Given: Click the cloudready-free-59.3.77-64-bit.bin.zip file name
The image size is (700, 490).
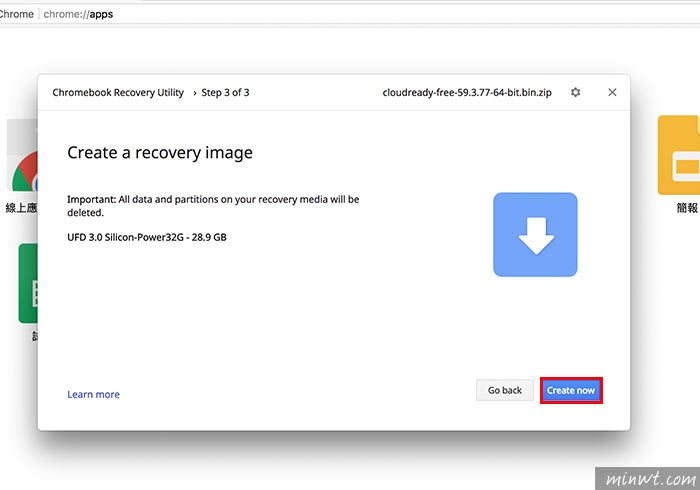Looking at the screenshot, I should click(x=467, y=92).
